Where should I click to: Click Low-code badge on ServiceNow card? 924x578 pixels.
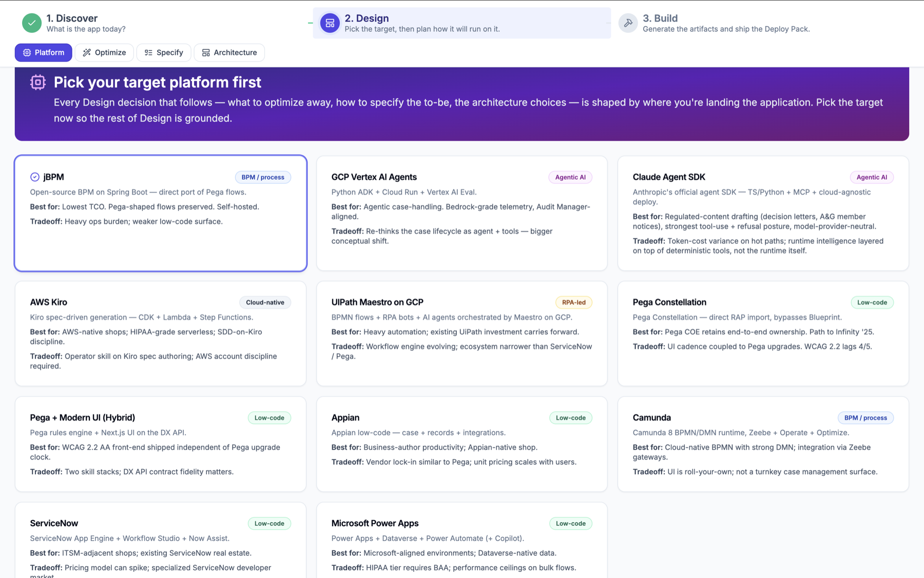click(269, 524)
